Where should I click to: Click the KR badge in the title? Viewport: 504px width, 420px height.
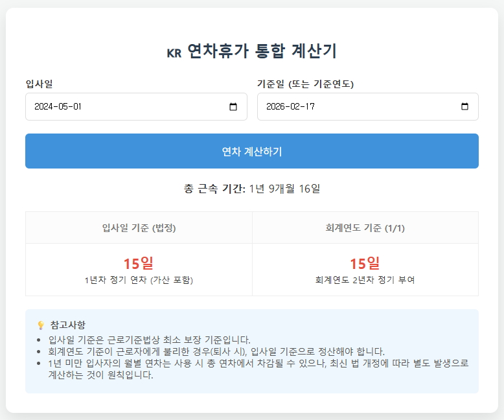(174, 53)
